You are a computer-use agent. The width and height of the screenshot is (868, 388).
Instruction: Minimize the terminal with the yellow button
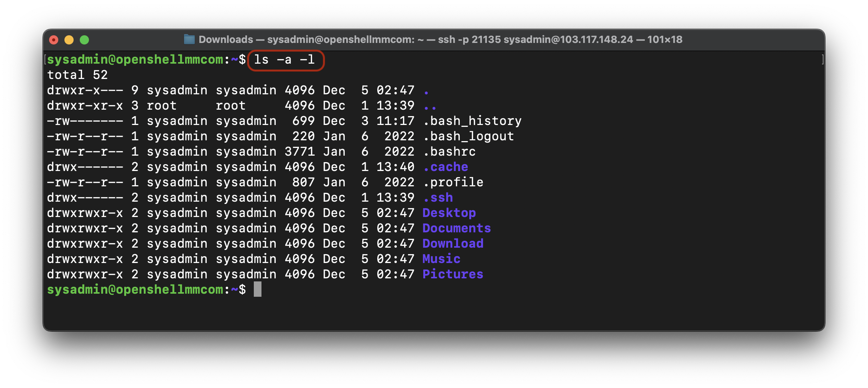click(x=69, y=40)
